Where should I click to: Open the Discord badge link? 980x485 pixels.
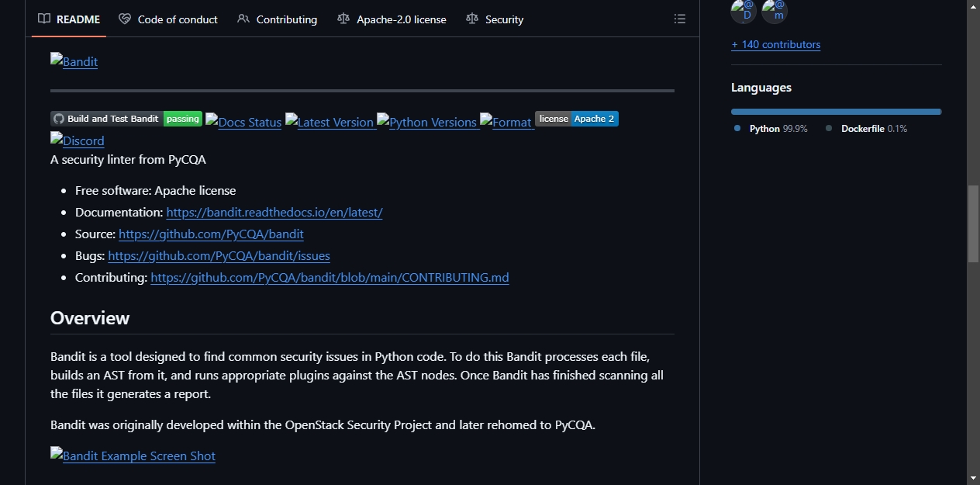click(78, 140)
